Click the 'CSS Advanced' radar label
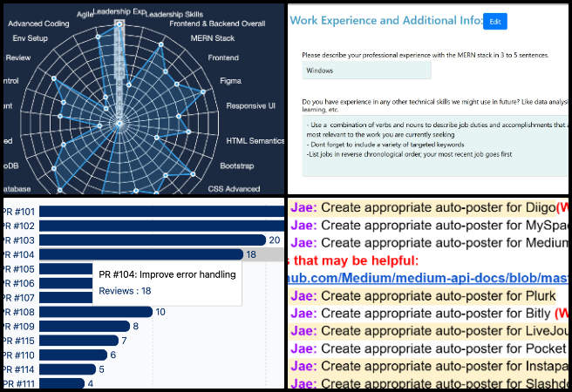 coord(234,189)
